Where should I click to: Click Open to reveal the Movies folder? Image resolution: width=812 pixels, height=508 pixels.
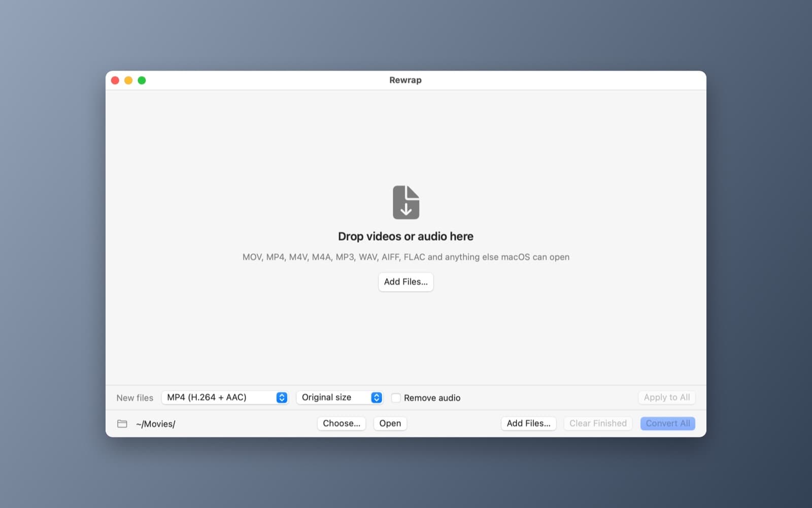(390, 423)
